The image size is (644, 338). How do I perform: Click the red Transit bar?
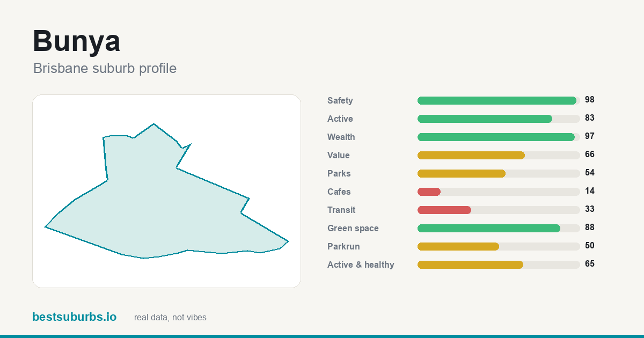[444, 210]
